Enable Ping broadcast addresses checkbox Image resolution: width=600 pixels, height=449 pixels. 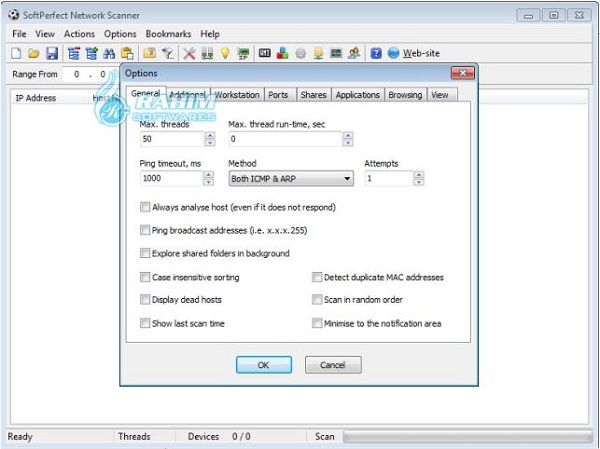click(x=145, y=230)
